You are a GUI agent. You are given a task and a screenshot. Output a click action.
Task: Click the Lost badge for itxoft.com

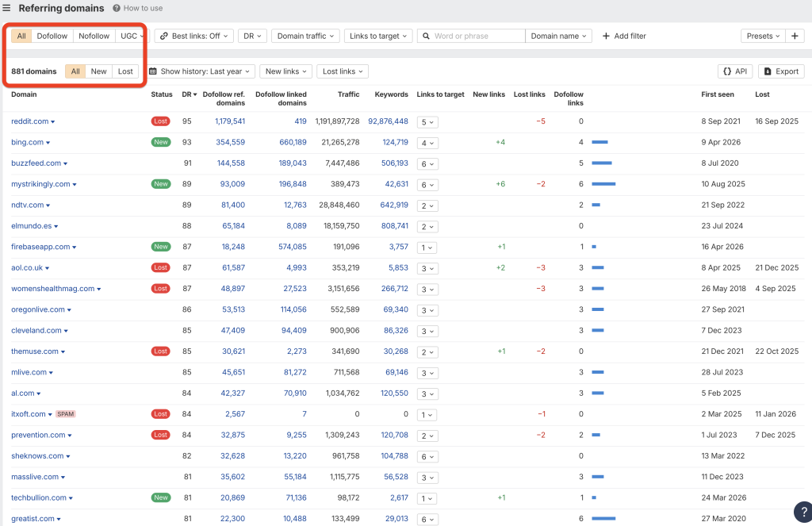160,414
